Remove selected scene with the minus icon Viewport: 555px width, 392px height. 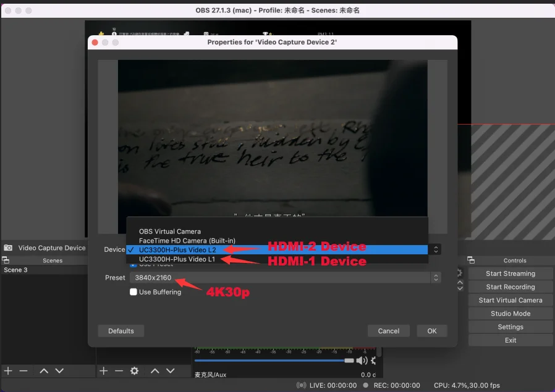pos(23,371)
